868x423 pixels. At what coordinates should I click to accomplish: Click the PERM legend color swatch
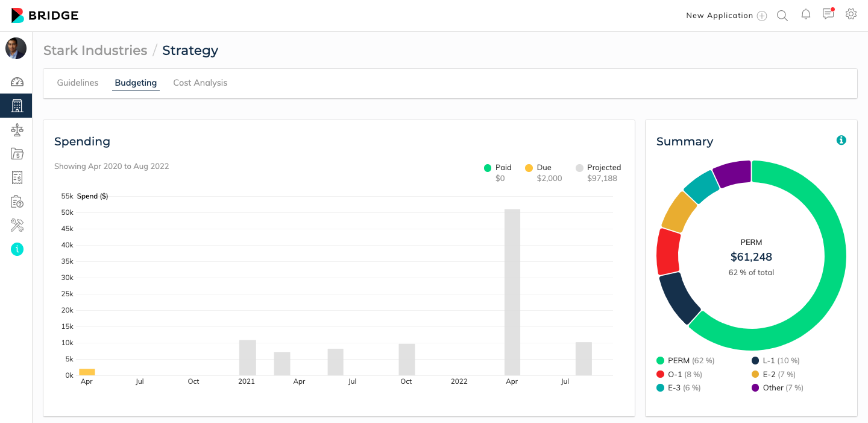coord(661,361)
